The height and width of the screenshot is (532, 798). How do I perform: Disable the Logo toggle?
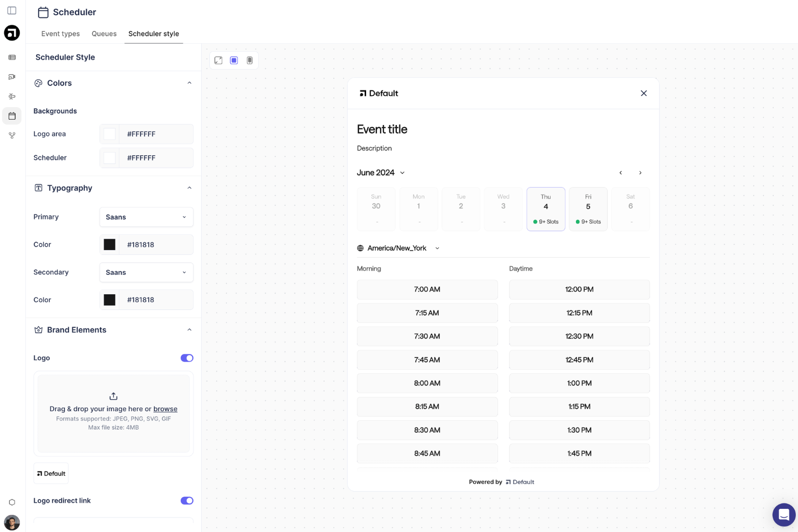(187, 358)
